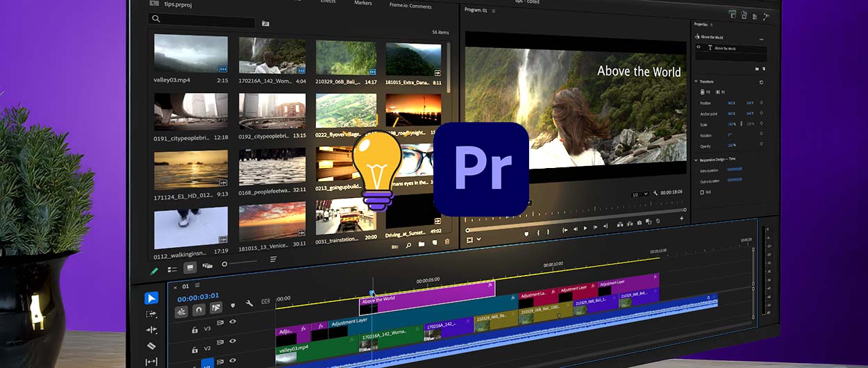Screen dimensions: 868x368
Task: Step back one frame in Program Monitor
Action: (576, 229)
